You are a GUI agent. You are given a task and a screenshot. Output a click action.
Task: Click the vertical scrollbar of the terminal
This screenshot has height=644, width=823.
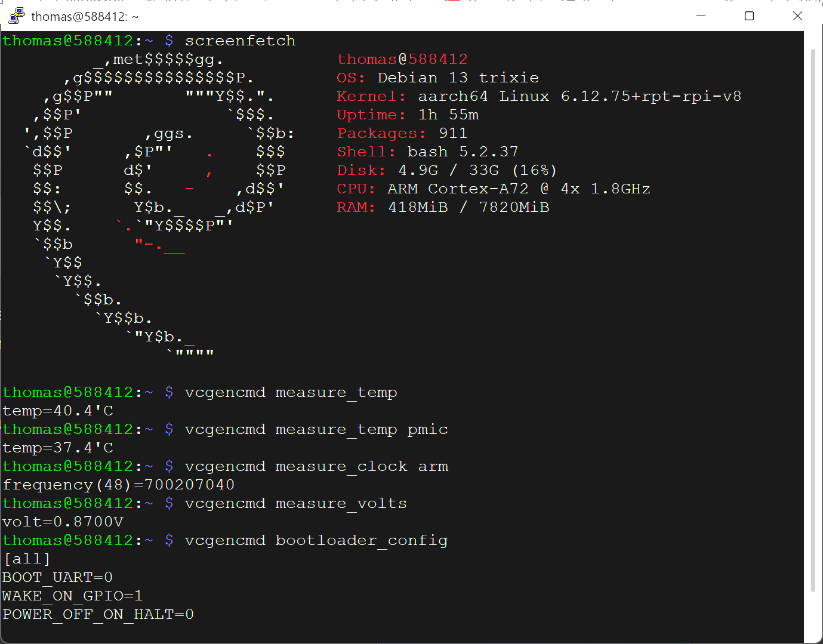pos(813,319)
